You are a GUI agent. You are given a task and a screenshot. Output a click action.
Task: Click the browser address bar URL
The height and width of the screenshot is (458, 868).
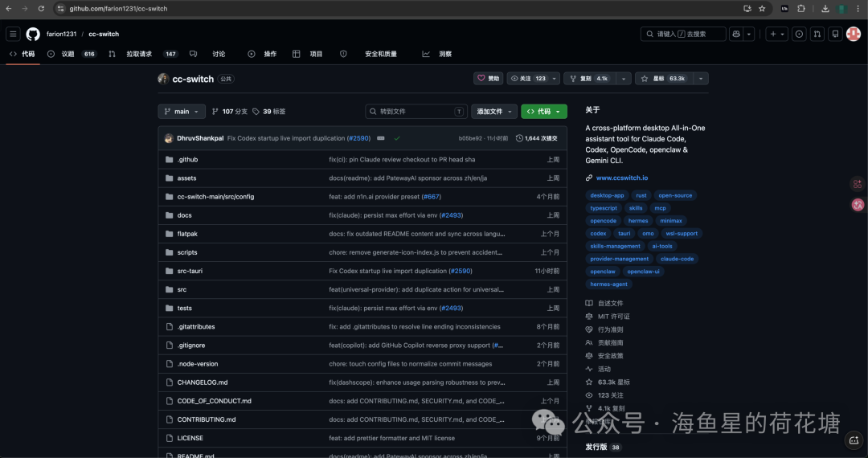pos(118,8)
